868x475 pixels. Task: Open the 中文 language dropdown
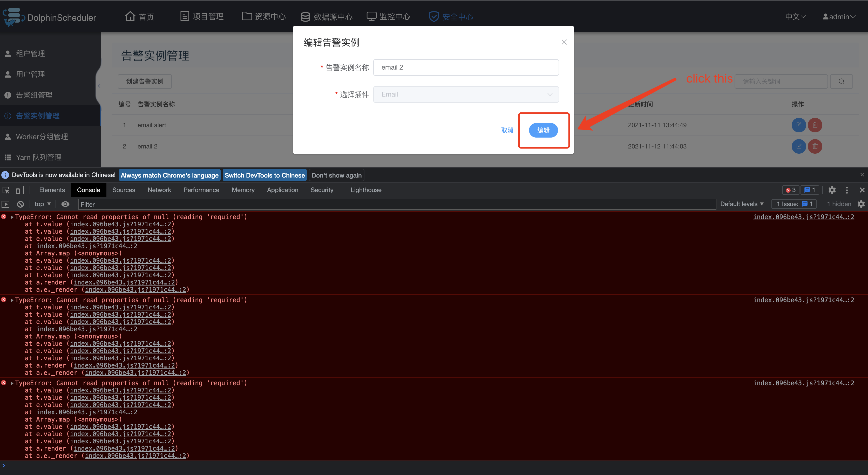coord(795,17)
